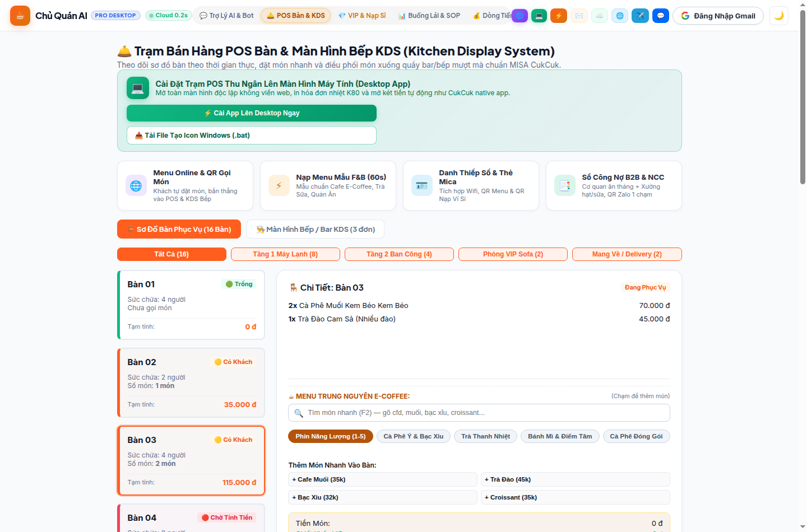Click the light blue globe icon in top bar
The width and height of the screenshot is (807, 532).
pyautogui.click(x=620, y=16)
